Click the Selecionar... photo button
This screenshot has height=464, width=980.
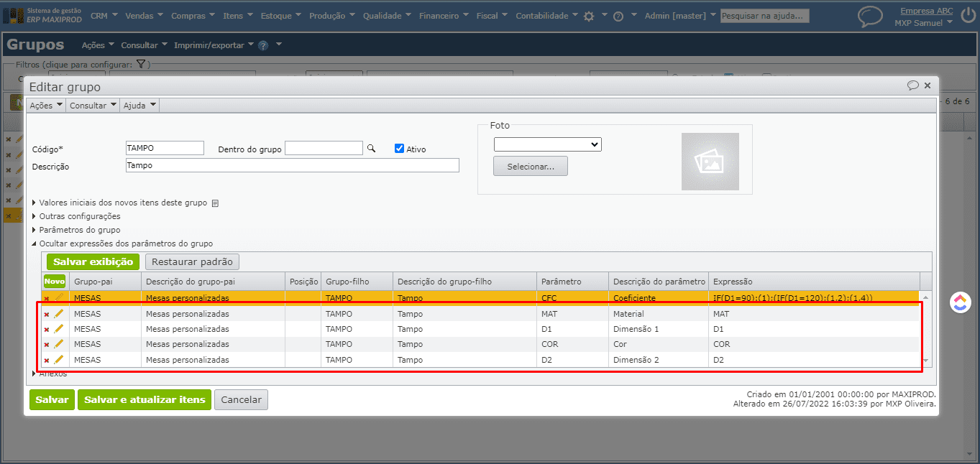[531, 167]
